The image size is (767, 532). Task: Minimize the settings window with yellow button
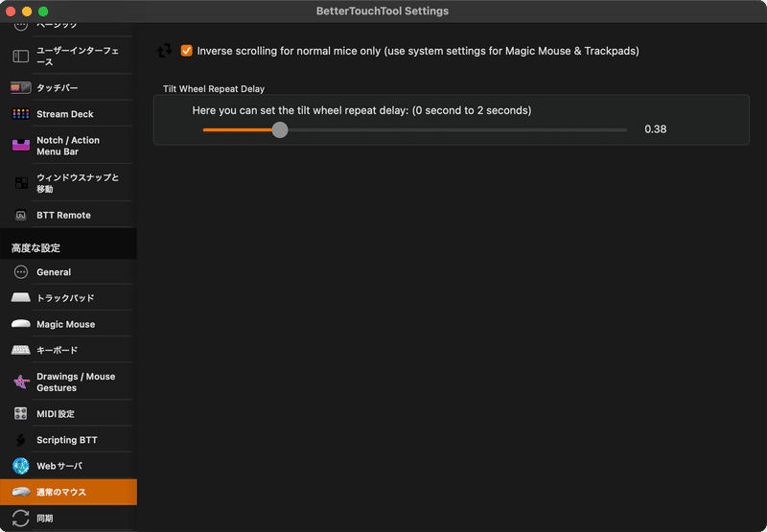[27, 11]
